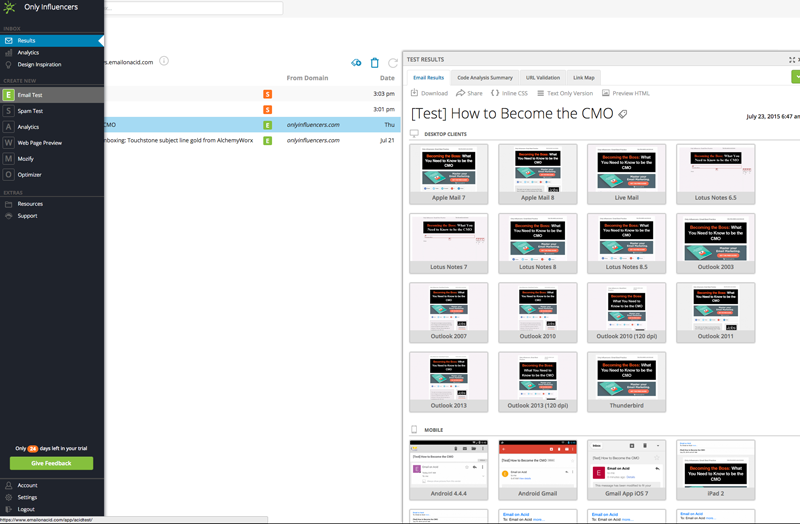
Task: Click the search input field at top
Action: coord(193,8)
